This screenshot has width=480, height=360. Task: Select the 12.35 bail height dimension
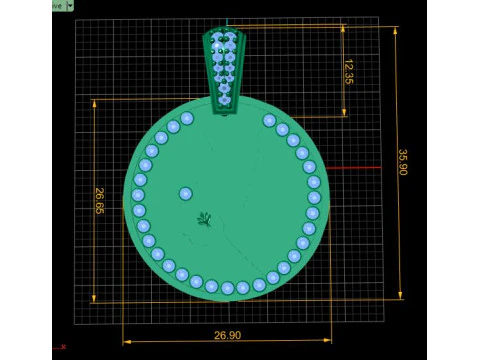pyautogui.click(x=349, y=72)
